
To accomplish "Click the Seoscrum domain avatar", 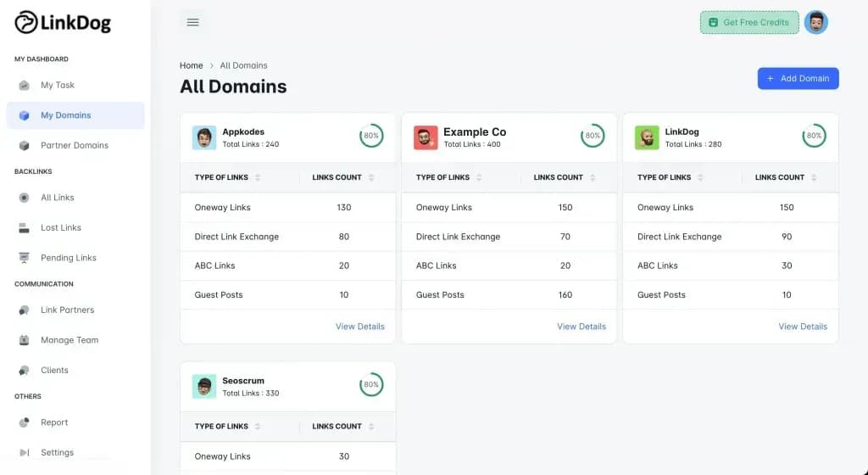I will [204, 387].
